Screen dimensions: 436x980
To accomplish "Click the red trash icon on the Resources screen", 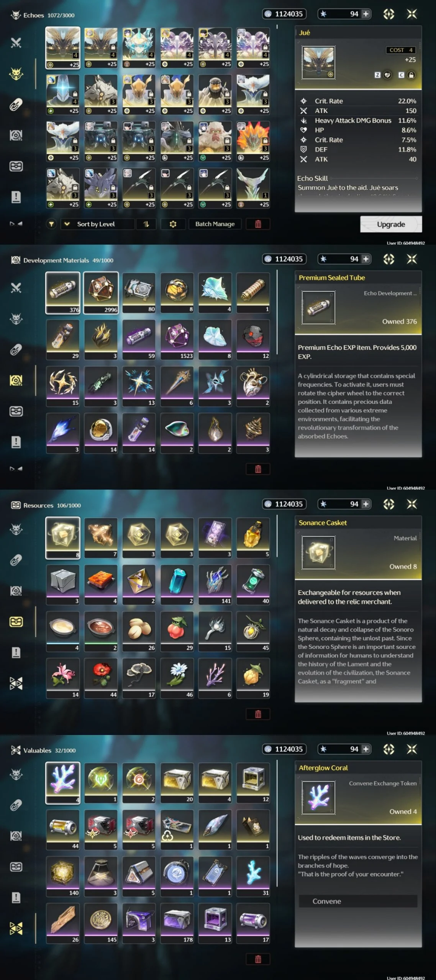I will 258,714.
